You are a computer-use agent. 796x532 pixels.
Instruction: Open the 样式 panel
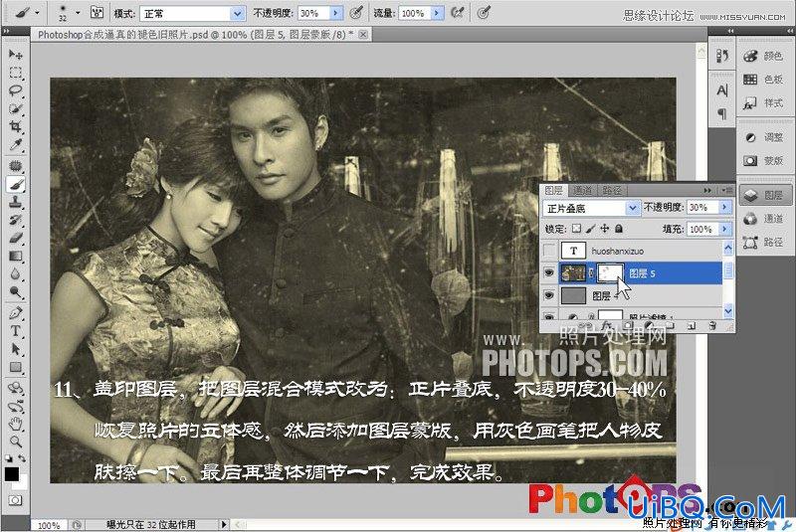[764, 103]
